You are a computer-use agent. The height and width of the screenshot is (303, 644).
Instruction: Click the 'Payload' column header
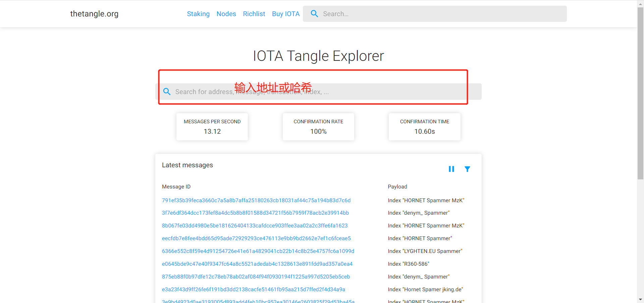397,187
